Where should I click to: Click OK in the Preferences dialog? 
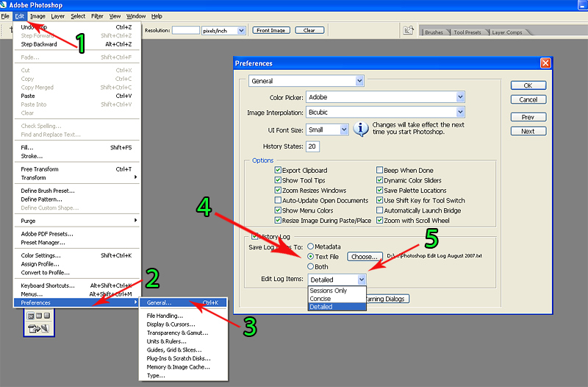[x=528, y=85]
